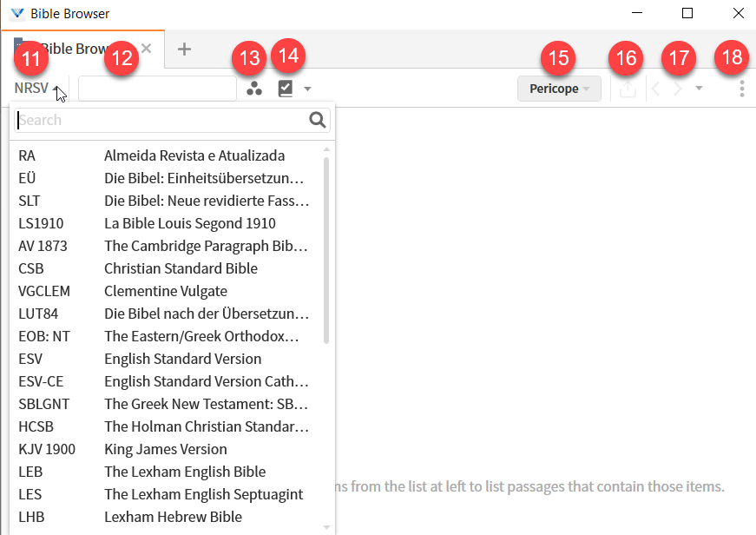Click the checkmark book icon
This screenshot has width=756, height=535.
pos(286,89)
